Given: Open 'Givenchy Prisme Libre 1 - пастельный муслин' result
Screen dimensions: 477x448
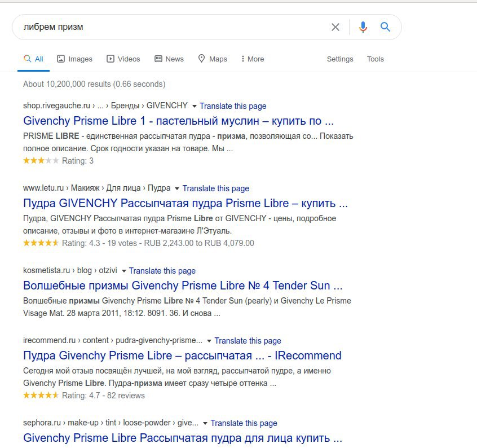Looking at the screenshot, I should [x=178, y=121].
